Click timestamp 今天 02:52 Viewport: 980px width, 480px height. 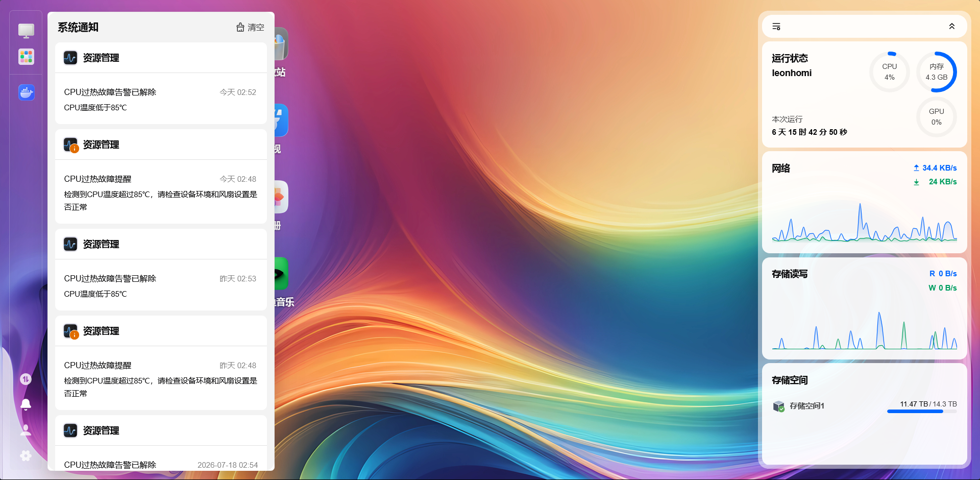[238, 92]
